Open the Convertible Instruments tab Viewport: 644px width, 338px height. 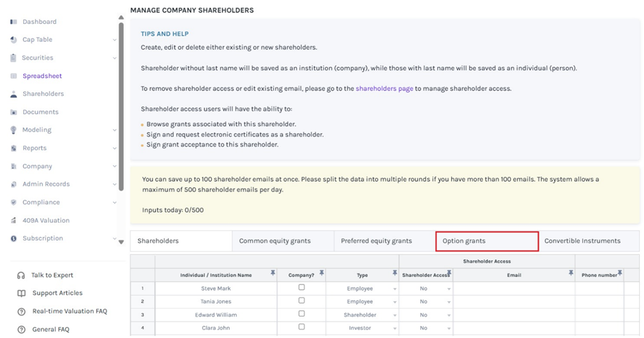click(582, 241)
